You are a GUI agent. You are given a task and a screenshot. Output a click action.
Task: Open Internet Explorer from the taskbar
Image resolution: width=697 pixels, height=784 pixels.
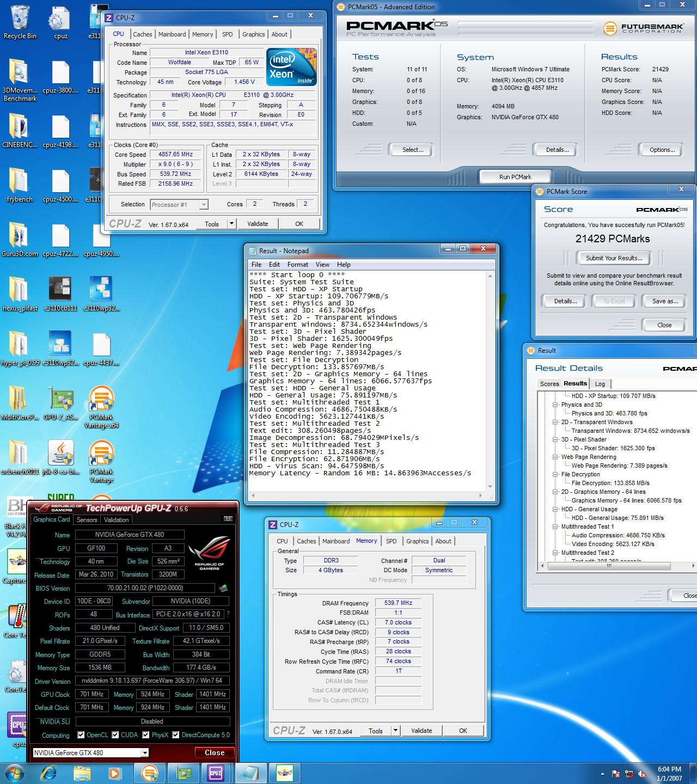coord(49,773)
